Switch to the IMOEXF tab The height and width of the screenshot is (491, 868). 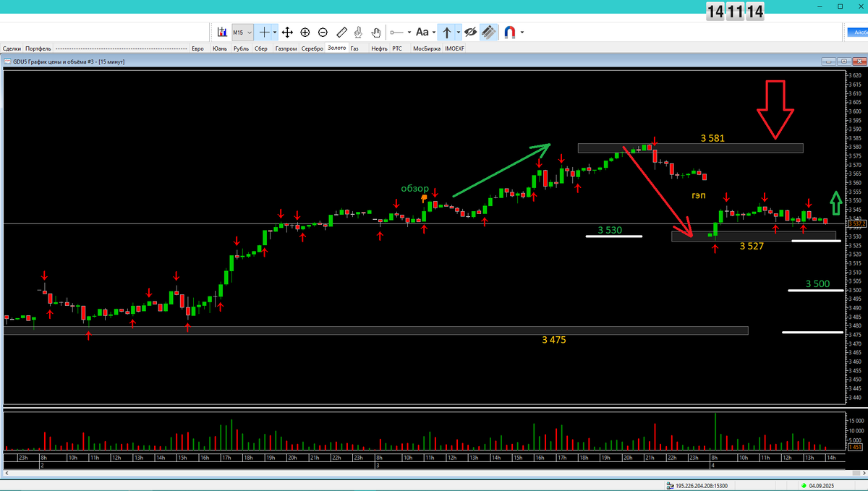click(454, 48)
